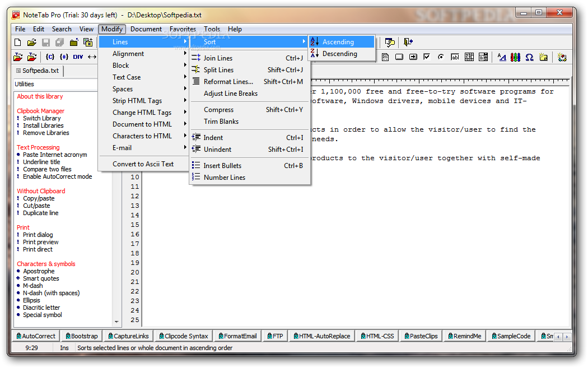Click the Utilities library name field
This screenshot has width=588, height=368.
[55, 84]
